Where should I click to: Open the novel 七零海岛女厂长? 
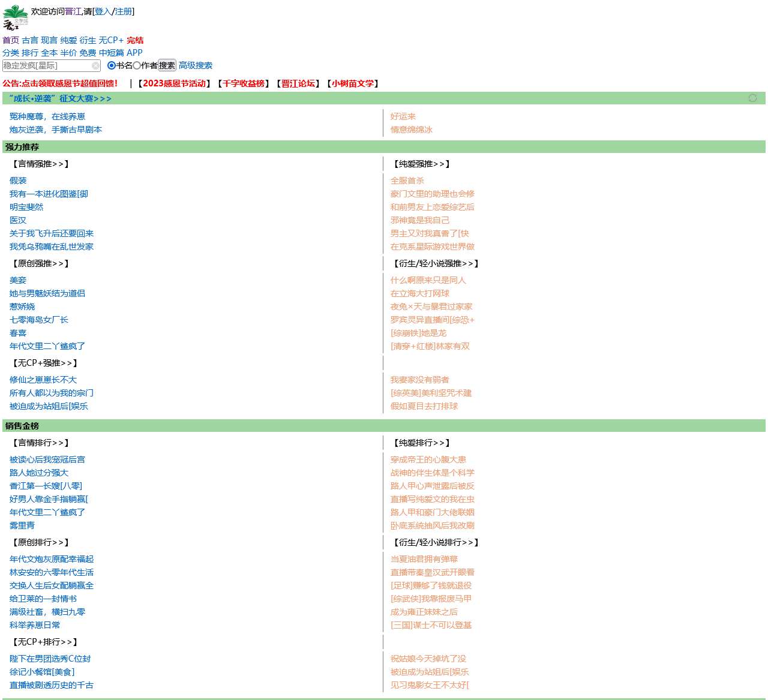click(39, 320)
